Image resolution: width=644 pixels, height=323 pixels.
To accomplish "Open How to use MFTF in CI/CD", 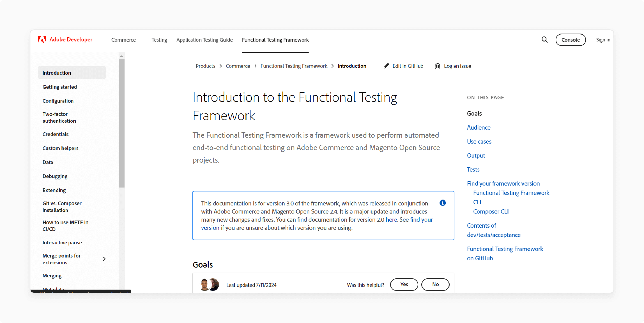I will point(65,226).
